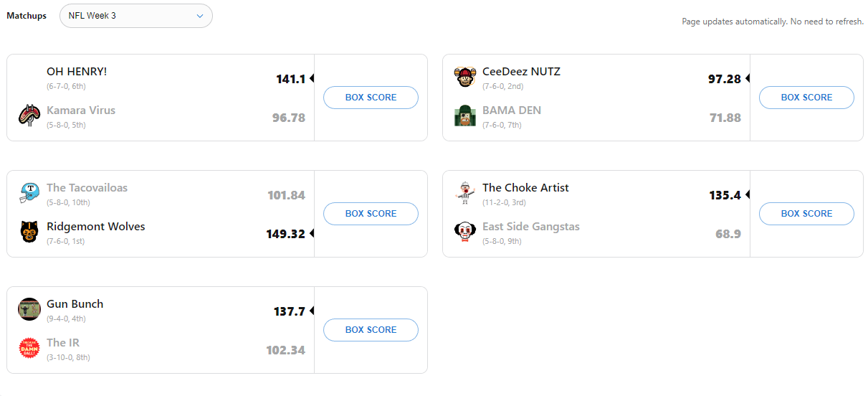Screen dimensions: 868x396
Task: Click the BAMA DEN team logo
Action: tap(465, 115)
